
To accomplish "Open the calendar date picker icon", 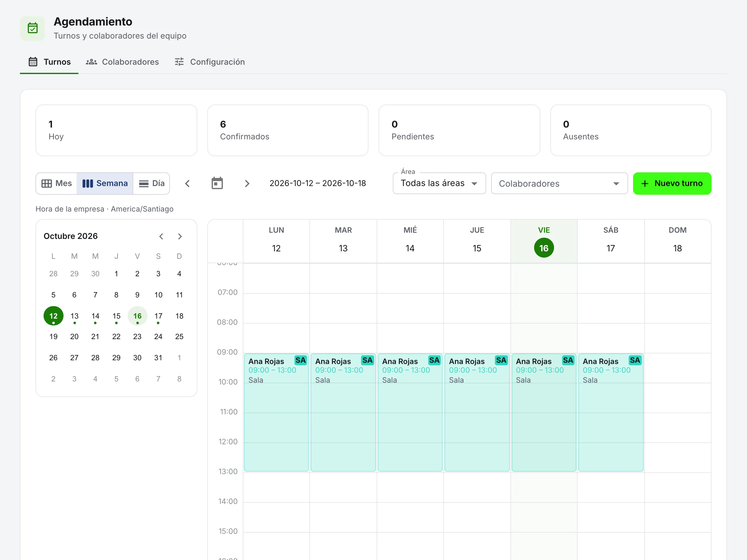I will click(x=217, y=183).
